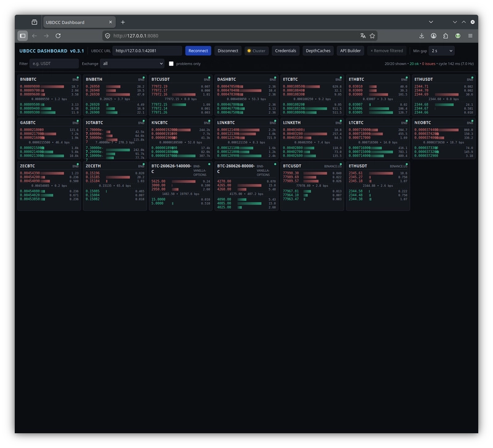Click the green extension icon in the toolbar

[x=458, y=36]
